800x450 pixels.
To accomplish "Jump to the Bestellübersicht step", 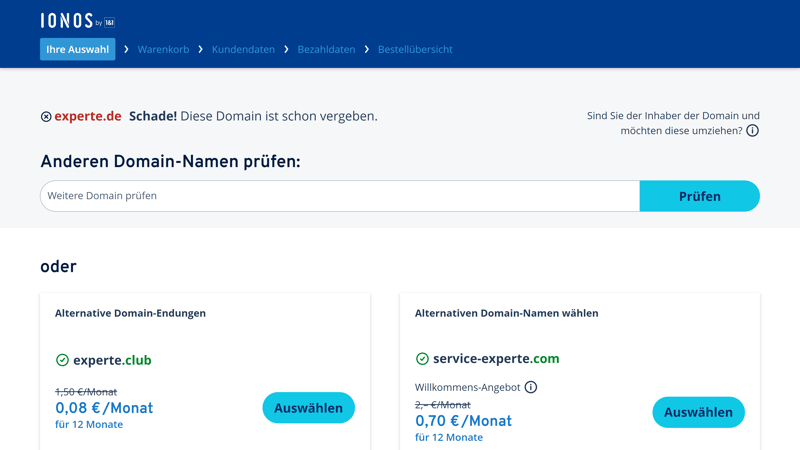I will [415, 49].
